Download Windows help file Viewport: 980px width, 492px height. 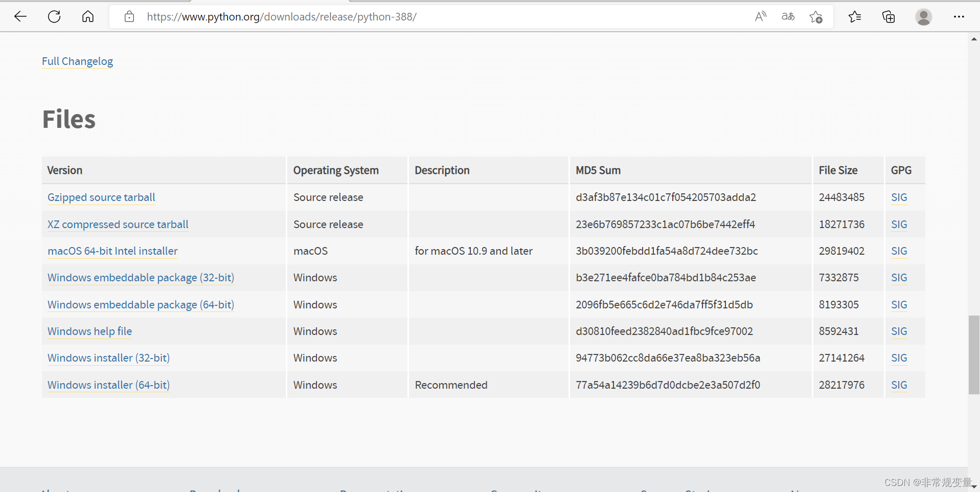tap(89, 331)
